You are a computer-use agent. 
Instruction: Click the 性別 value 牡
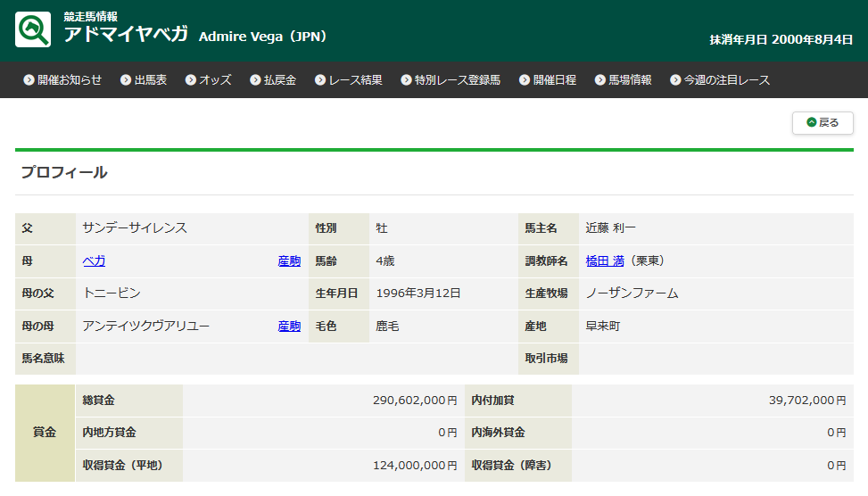(382, 228)
